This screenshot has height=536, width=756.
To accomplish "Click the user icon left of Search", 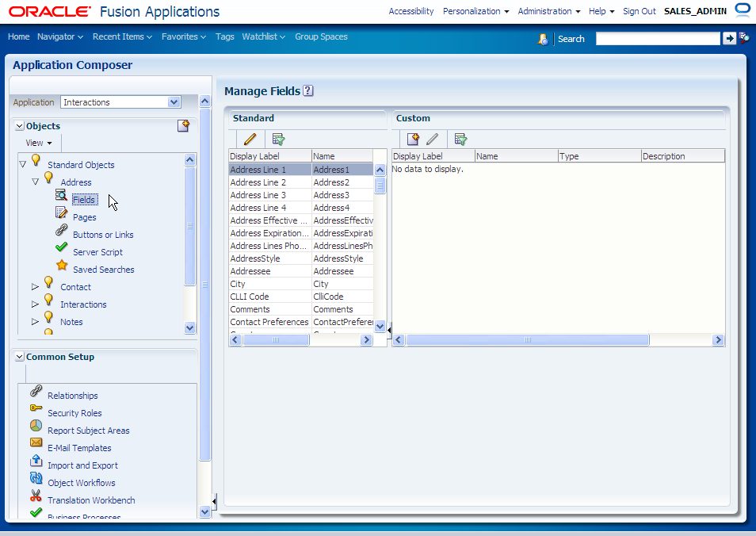I will 543,39.
